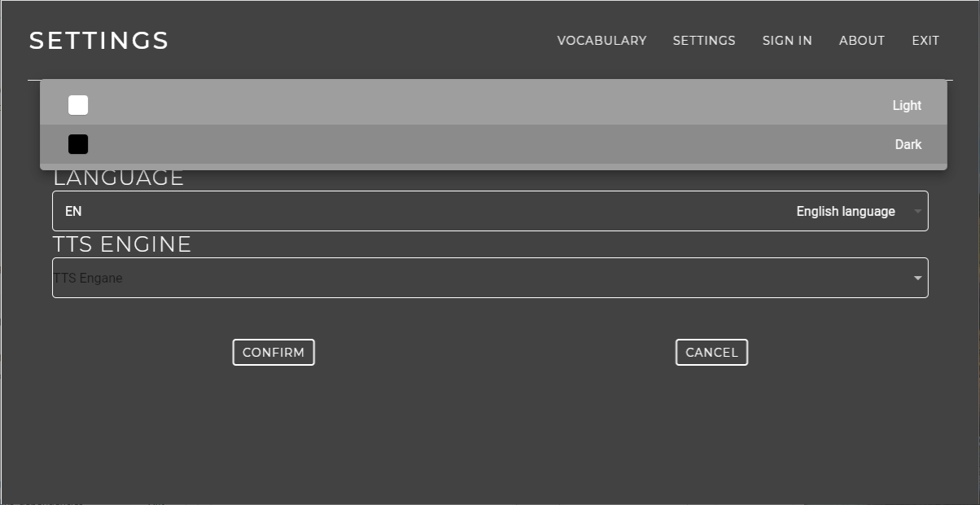Click Exit in the navigation bar
This screenshot has width=980, height=505.
pyautogui.click(x=925, y=41)
